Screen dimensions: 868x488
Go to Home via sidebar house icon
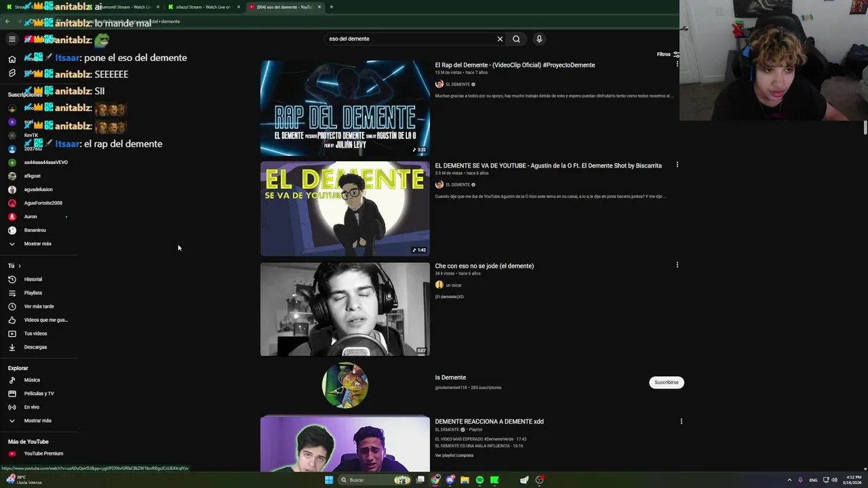tap(12, 59)
